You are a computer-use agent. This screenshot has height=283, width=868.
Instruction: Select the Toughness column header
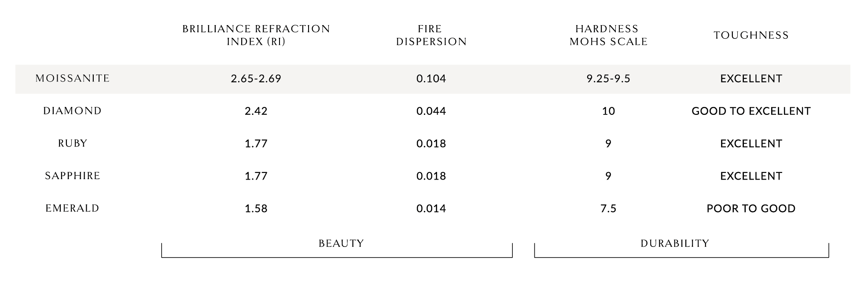coord(751,35)
